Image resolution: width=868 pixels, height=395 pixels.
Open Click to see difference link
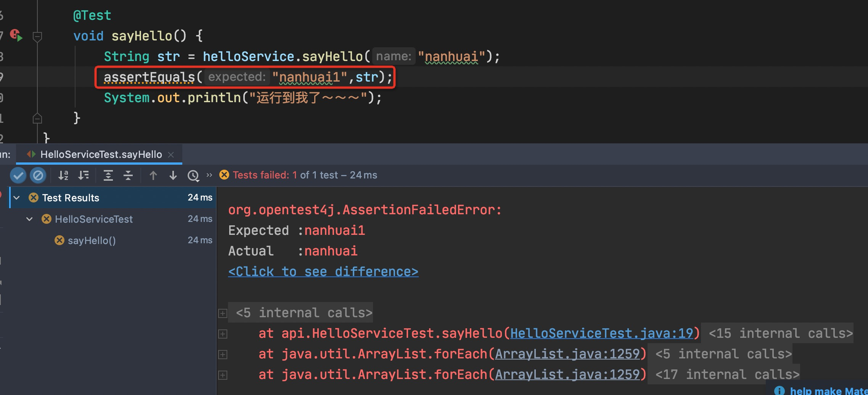(323, 271)
